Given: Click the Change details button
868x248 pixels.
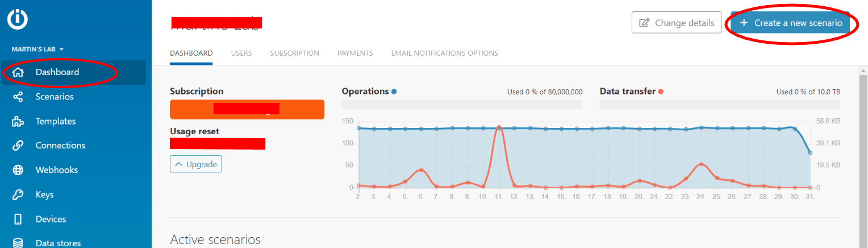Looking at the screenshot, I should click(x=676, y=23).
